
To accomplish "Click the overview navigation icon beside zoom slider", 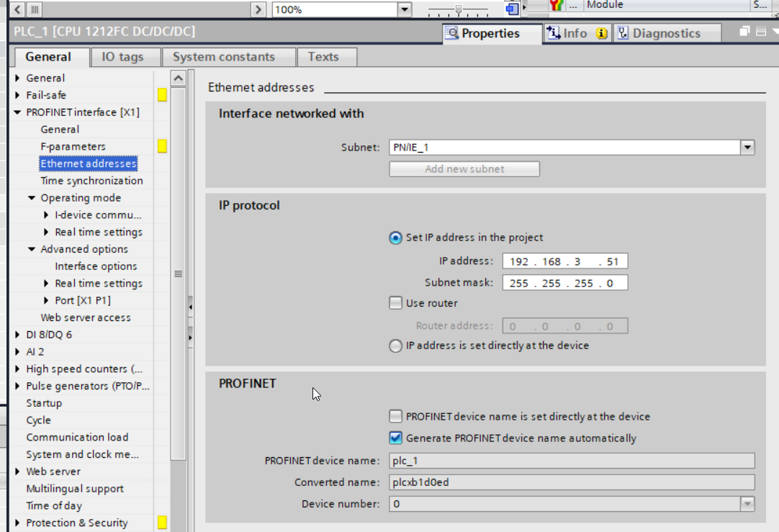I will [512, 9].
